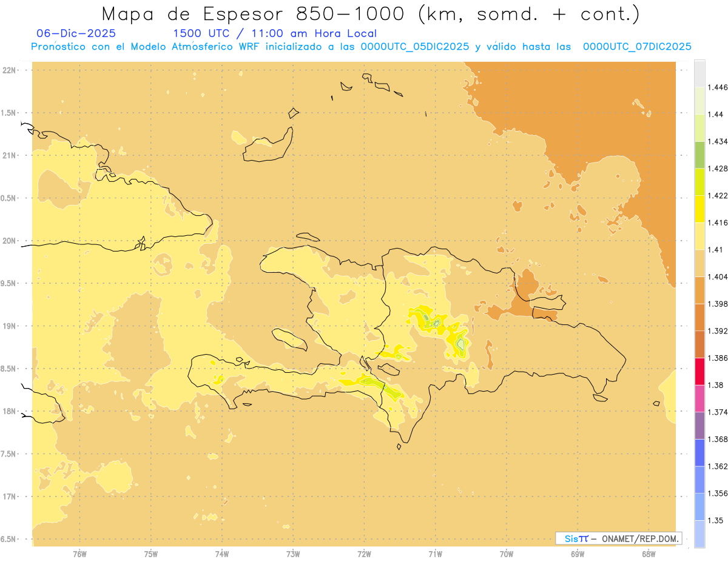Click the longitude label 71W
This screenshot has width=728, height=562.
(435, 554)
